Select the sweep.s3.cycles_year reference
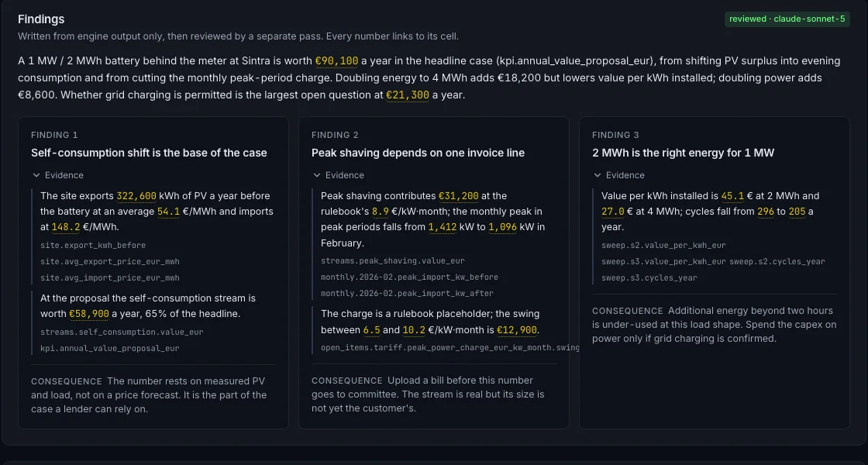 pos(649,278)
